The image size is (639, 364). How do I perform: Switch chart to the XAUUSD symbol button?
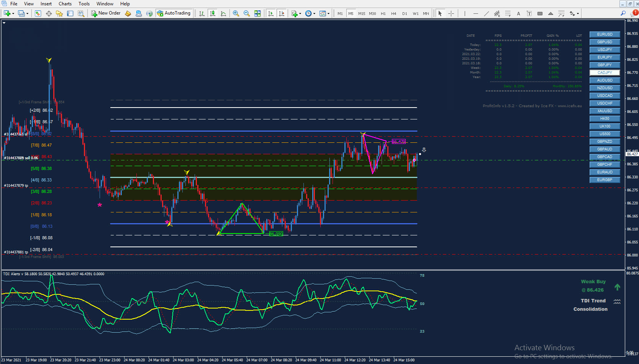click(605, 111)
